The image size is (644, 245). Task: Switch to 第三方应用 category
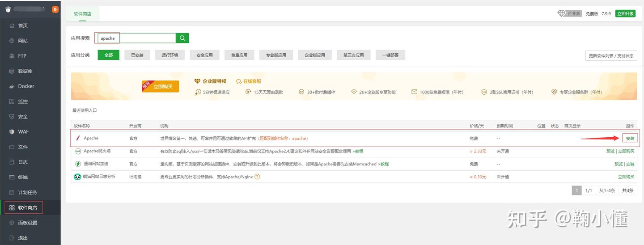point(353,55)
